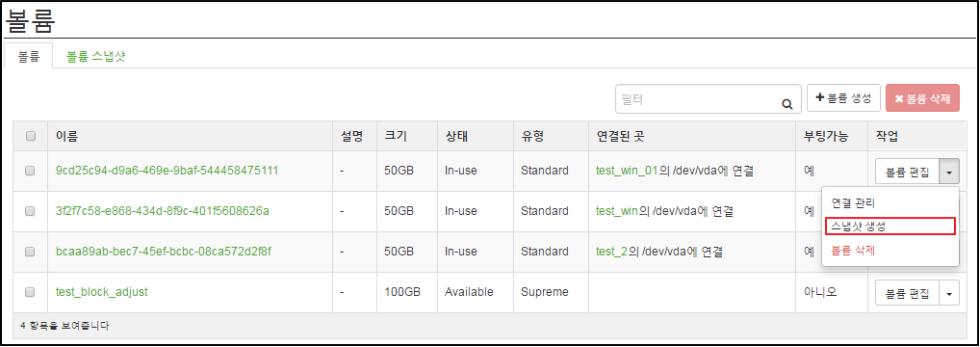This screenshot has width=980, height=347.
Task: Switch to the 볼륨 스냅샷 tab
Action: coord(96,56)
